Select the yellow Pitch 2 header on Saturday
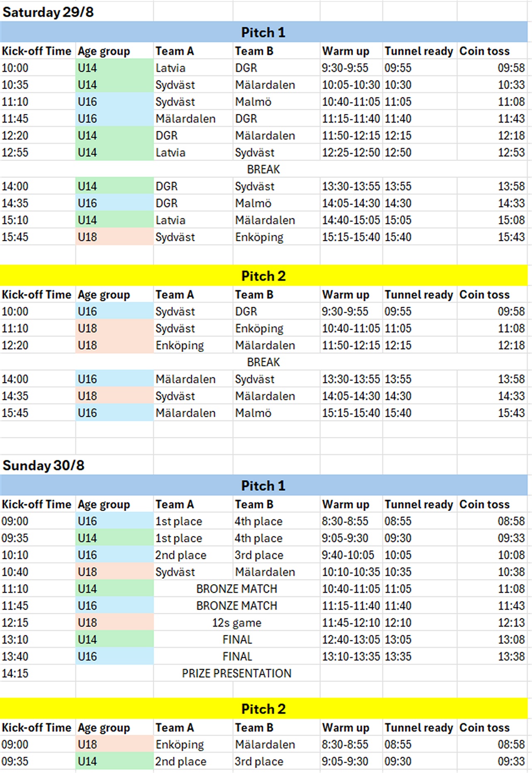Viewport: 532px width, 773px height. [264, 276]
